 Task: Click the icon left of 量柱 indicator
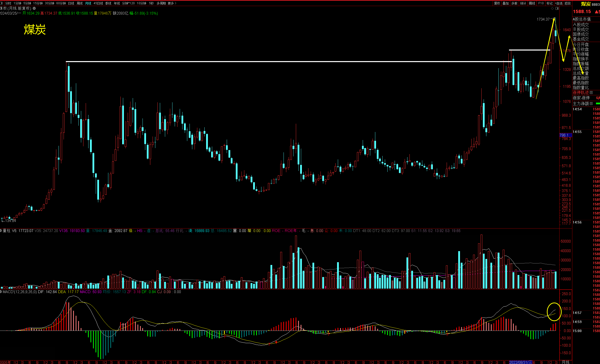pyautogui.click(x=1, y=231)
